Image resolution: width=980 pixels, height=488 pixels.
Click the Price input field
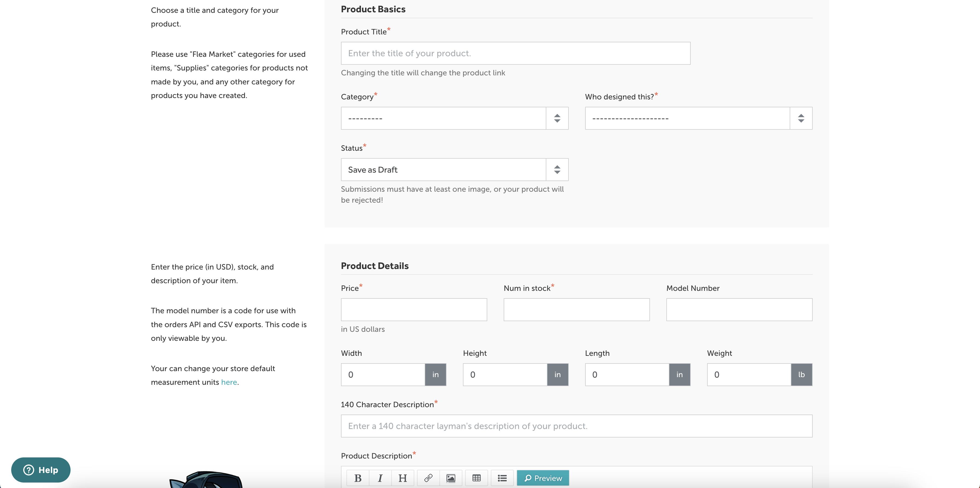pyautogui.click(x=413, y=309)
